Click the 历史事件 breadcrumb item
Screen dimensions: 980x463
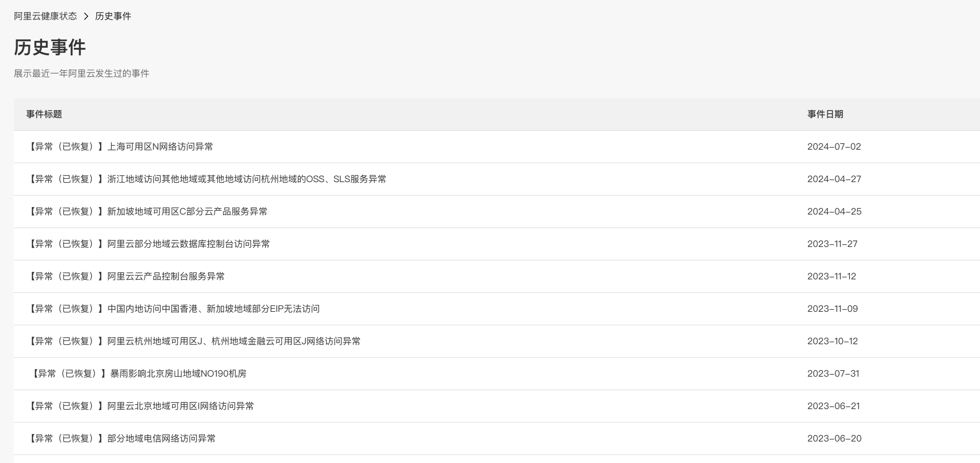pyautogui.click(x=113, y=16)
